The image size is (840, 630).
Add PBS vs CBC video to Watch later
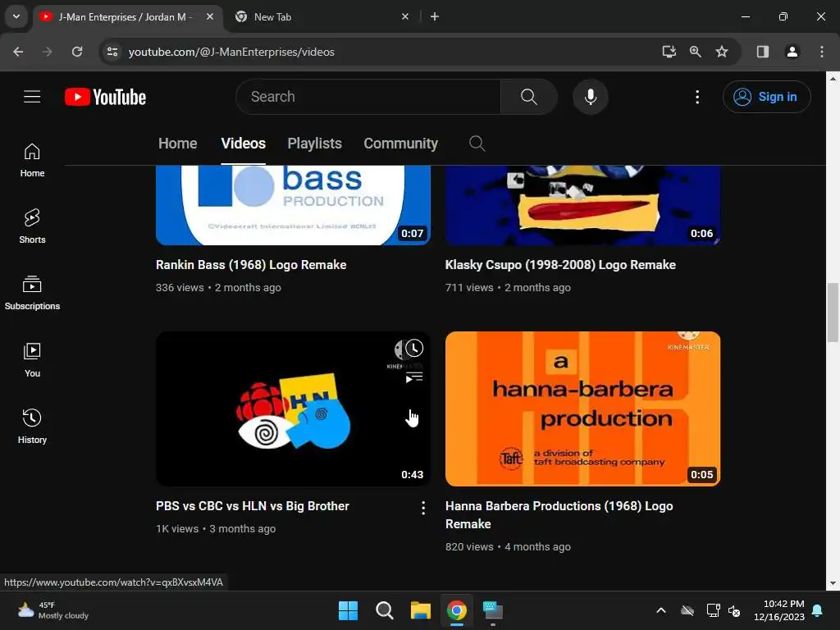click(414, 348)
